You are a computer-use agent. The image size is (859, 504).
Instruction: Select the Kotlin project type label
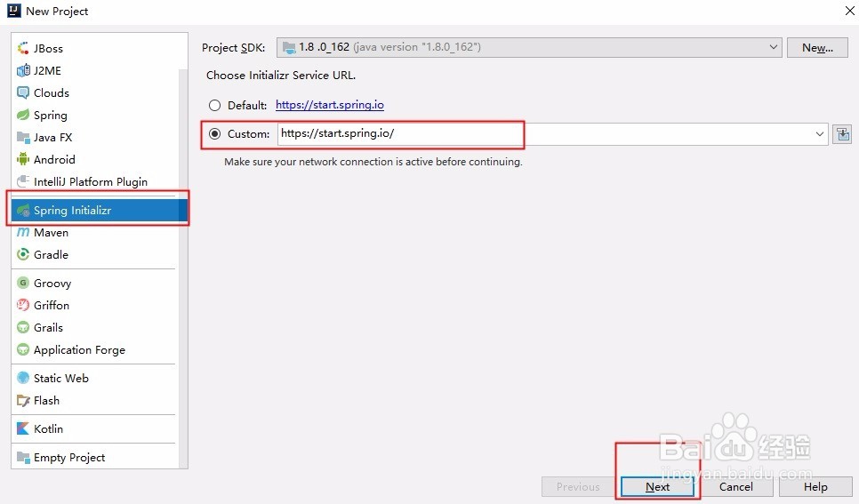coord(48,429)
